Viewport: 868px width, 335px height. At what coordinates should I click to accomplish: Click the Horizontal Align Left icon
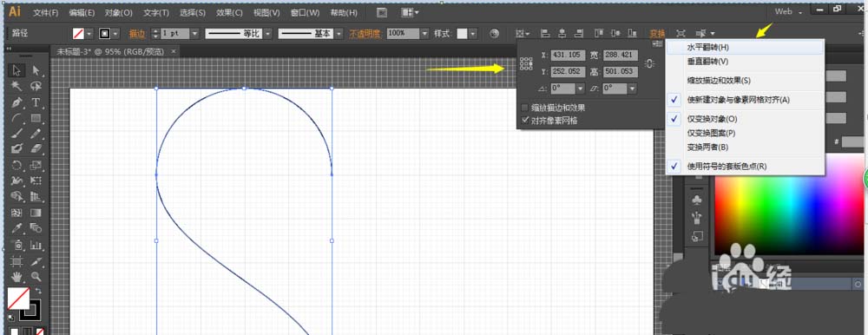coord(544,34)
